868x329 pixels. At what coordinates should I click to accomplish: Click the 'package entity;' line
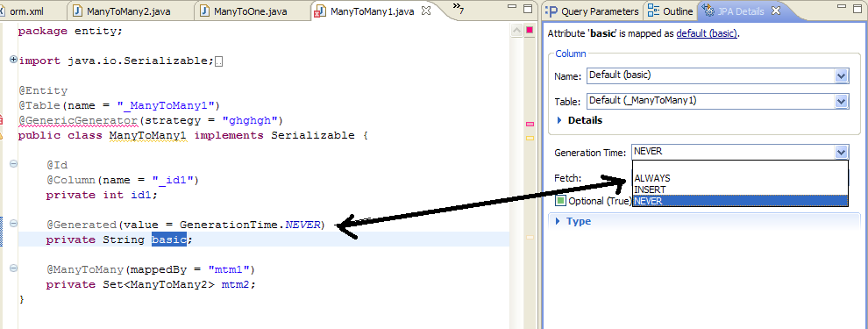(70, 31)
